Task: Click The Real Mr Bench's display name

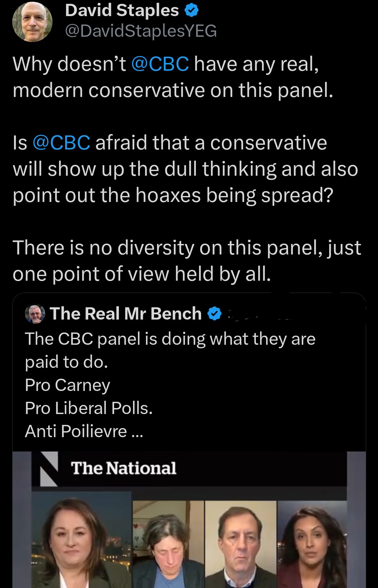Action: (126, 313)
